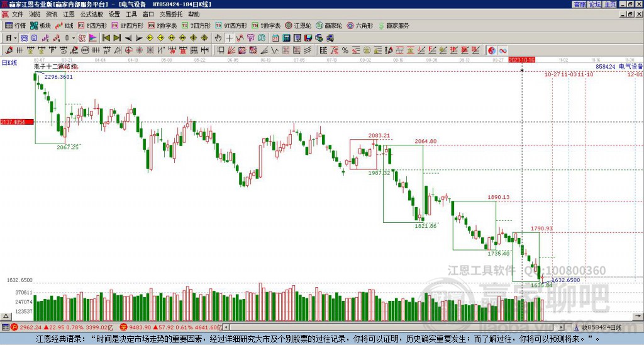Viewport: 644px width, 345px height.
Task: Toggle the crosshair cursor tool
Action: tap(229, 38)
